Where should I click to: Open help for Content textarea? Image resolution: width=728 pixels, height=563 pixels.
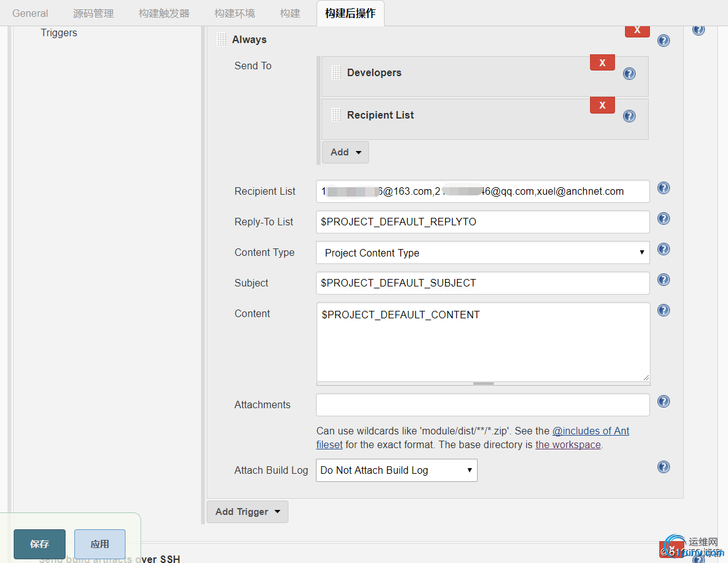[664, 310]
